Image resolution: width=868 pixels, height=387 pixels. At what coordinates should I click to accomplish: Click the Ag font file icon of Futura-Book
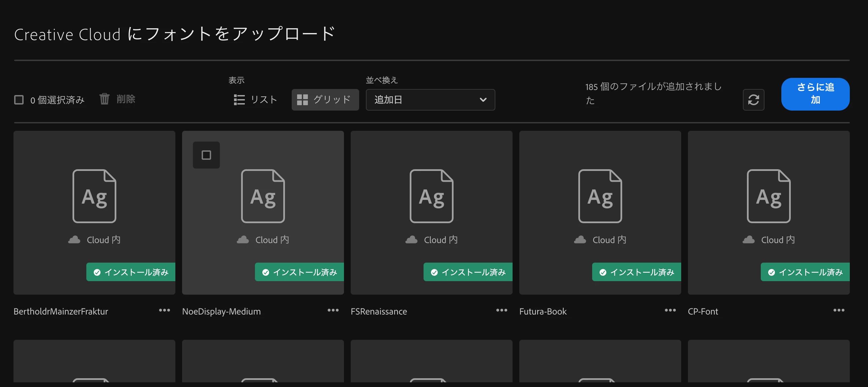pyautogui.click(x=600, y=196)
